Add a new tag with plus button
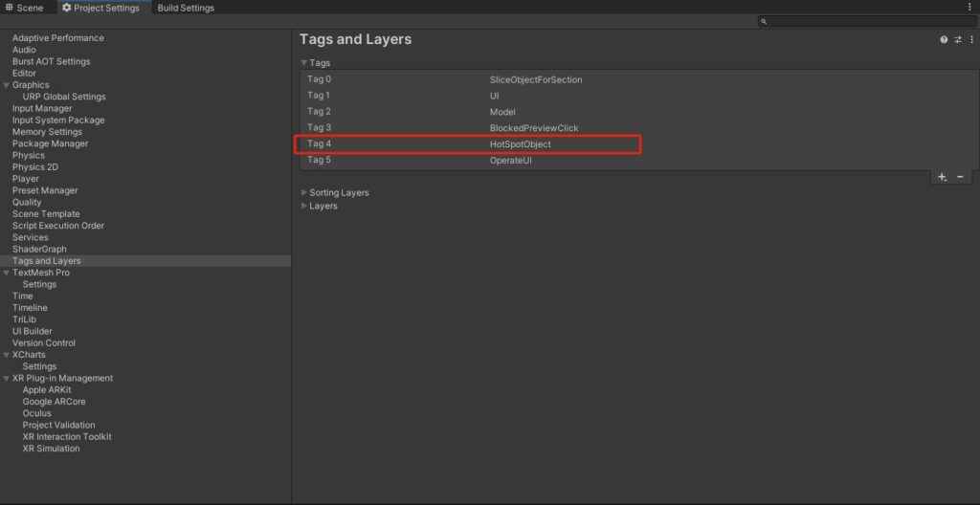 (x=942, y=177)
